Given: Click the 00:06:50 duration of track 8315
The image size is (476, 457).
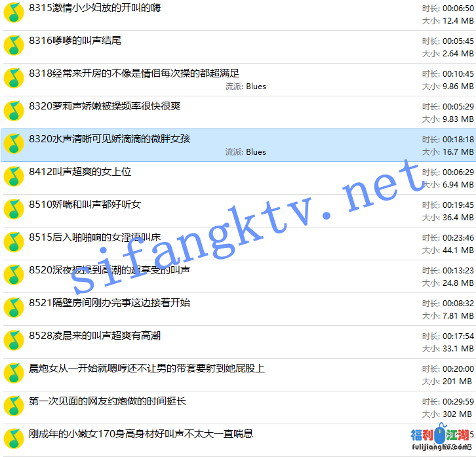Looking at the screenshot, I should [458, 8].
